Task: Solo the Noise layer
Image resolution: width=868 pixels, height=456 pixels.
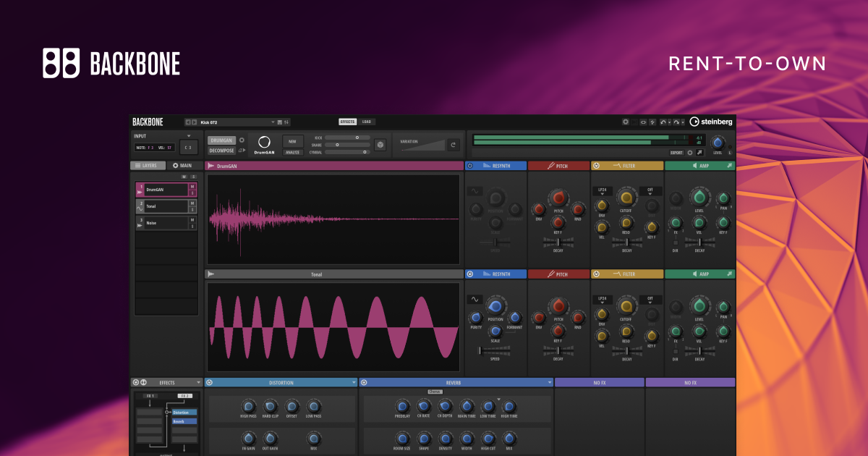Action: click(192, 227)
